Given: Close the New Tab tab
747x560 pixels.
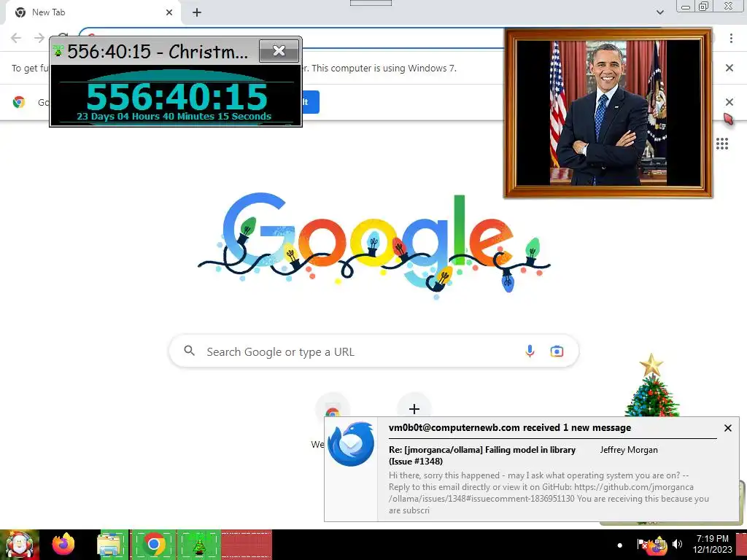Looking at the screenshot, I should pyautogui.click(x=169, y=12).
